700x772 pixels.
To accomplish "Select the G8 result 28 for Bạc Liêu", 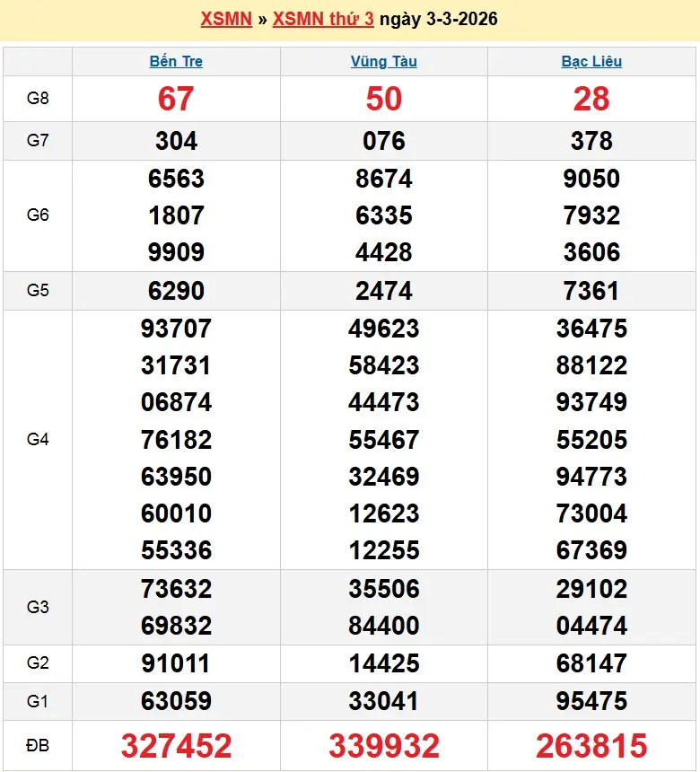I will click(x=591, y=99).
